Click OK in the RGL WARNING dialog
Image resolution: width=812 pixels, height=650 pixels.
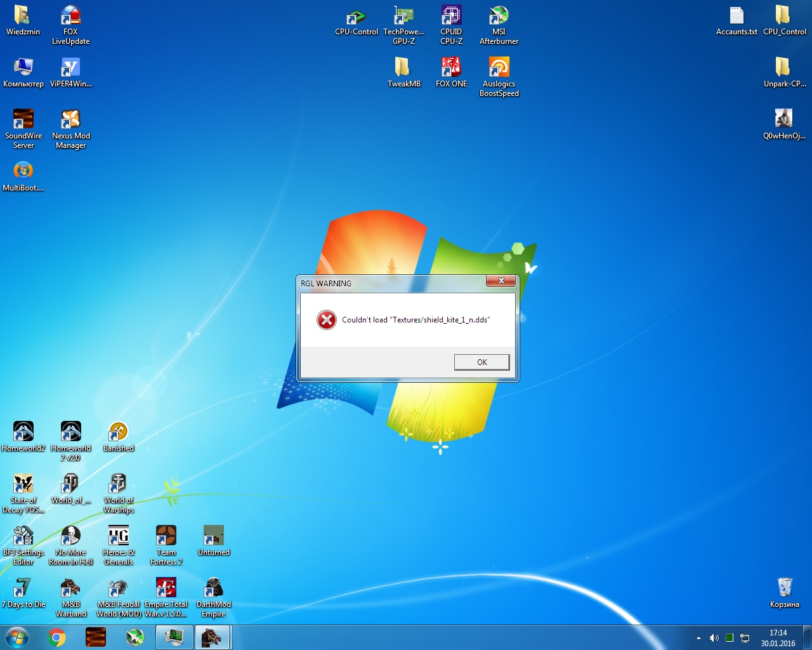coord(481,362)
